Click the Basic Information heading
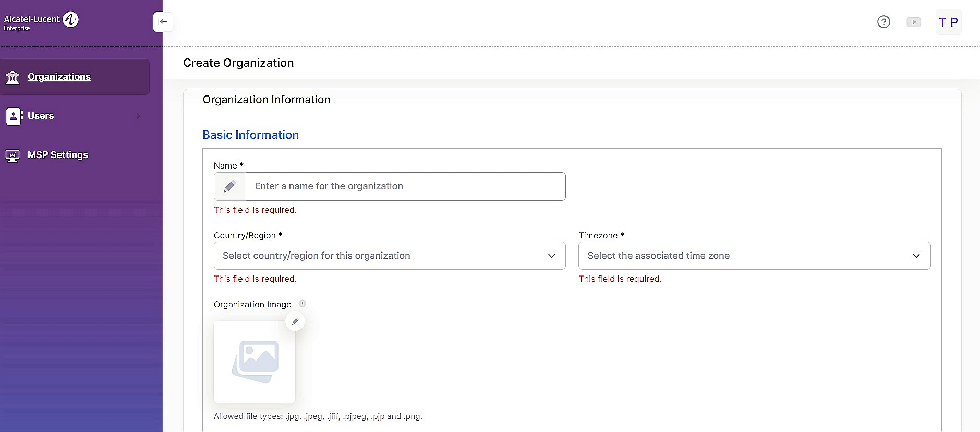 [250, 135]
